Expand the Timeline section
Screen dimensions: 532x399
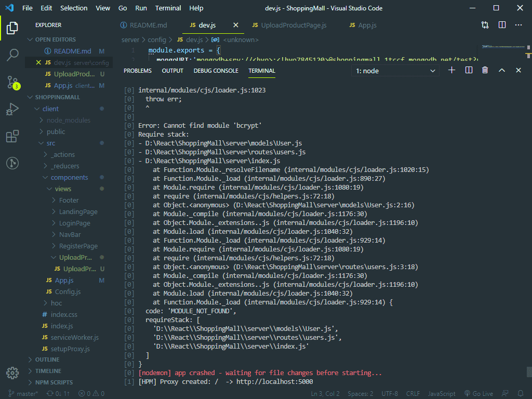point(48,371)
